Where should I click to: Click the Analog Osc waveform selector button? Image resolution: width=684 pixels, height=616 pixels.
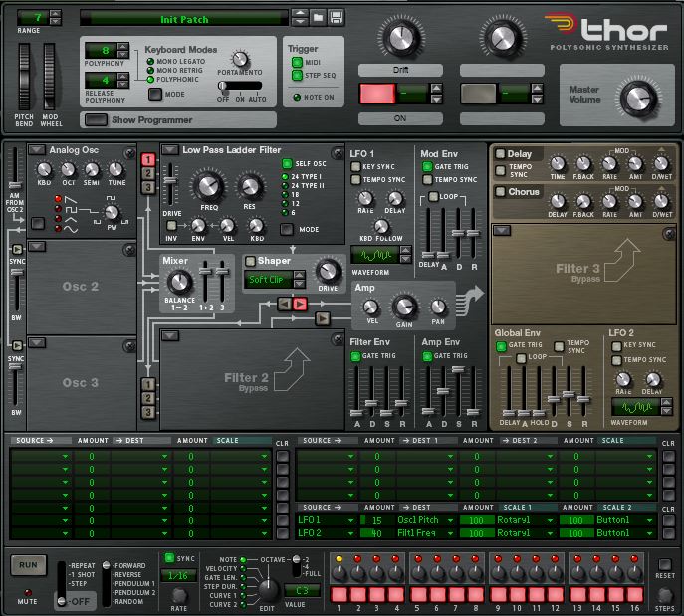tap(37, 222)
